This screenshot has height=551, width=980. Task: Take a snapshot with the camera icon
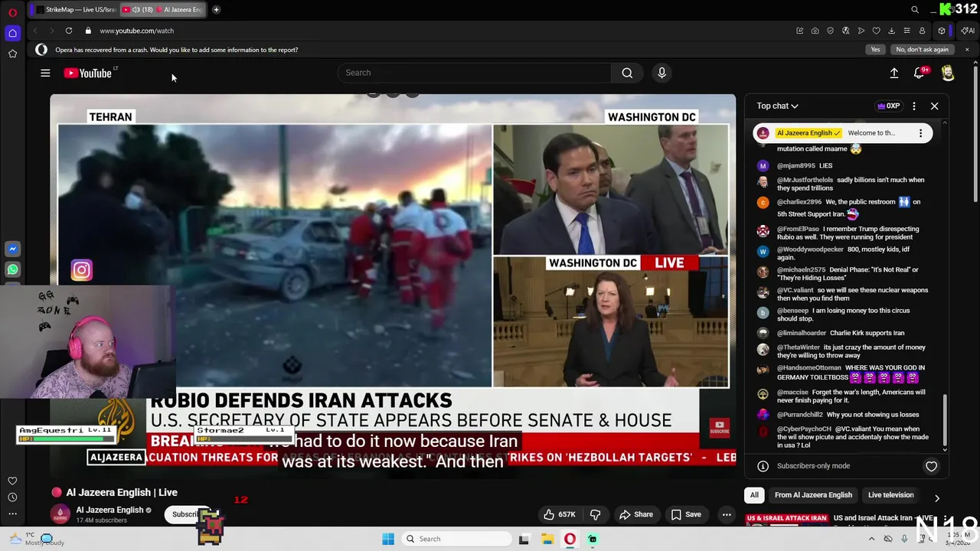point(815,31)
